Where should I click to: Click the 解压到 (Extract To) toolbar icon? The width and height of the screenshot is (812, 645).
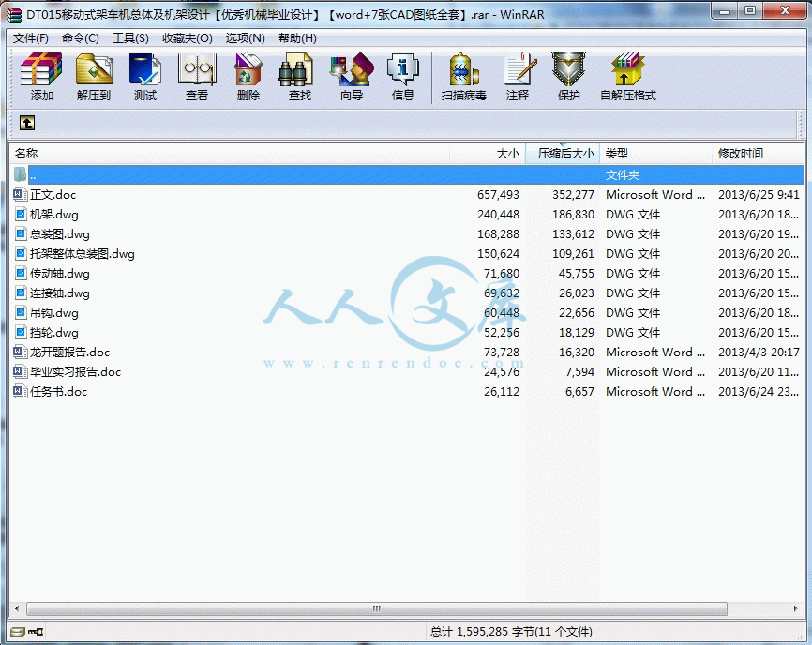94,69
